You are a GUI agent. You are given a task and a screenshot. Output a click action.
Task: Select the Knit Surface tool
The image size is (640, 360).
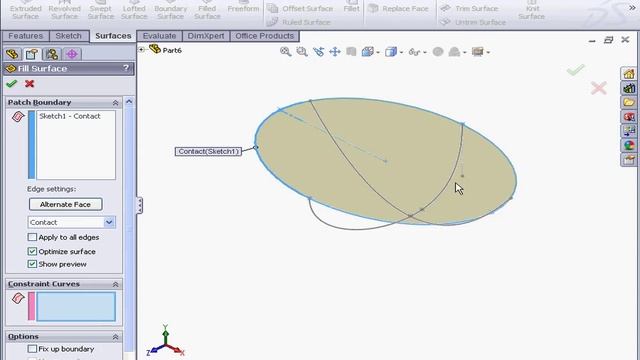click(531, 11)
